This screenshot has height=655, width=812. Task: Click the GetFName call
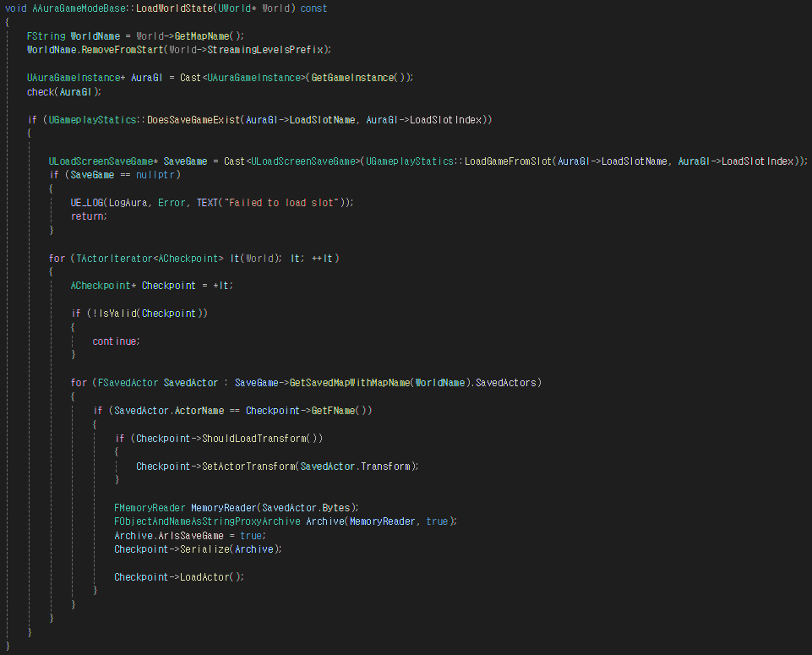333,411
